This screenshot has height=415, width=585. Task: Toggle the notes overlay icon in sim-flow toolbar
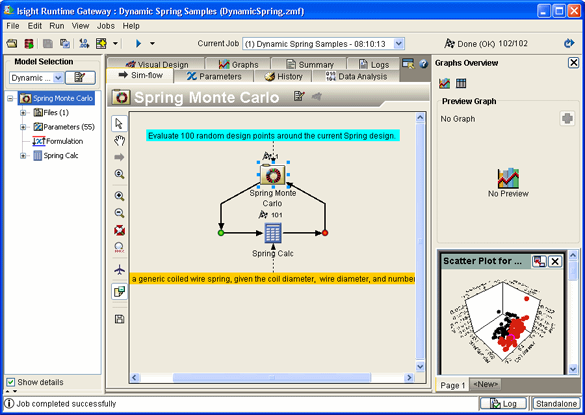[119, 291]
